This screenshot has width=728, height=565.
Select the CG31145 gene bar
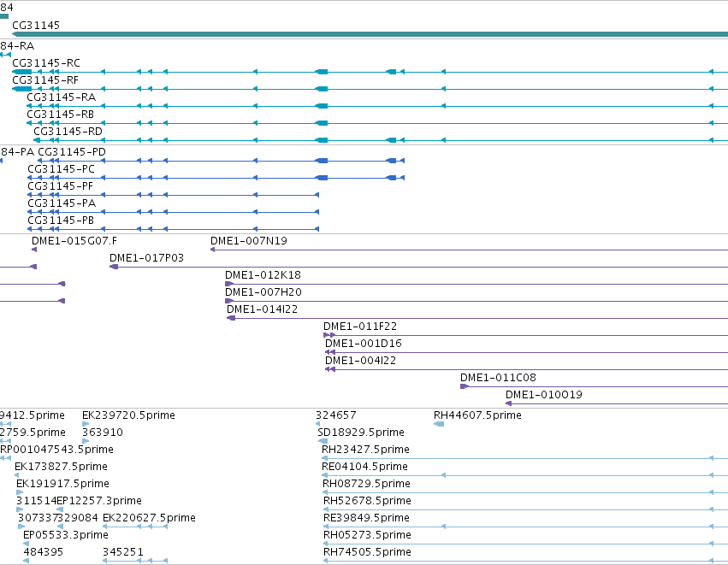click(x=370, y=34)
